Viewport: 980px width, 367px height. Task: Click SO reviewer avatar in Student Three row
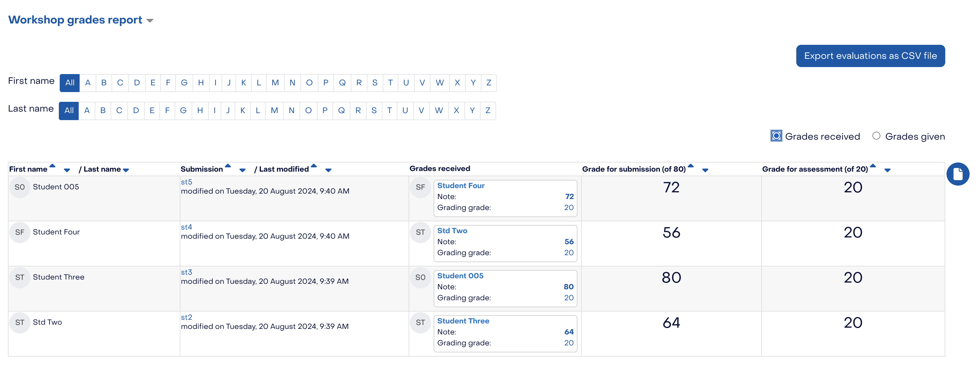coord(421,277)
